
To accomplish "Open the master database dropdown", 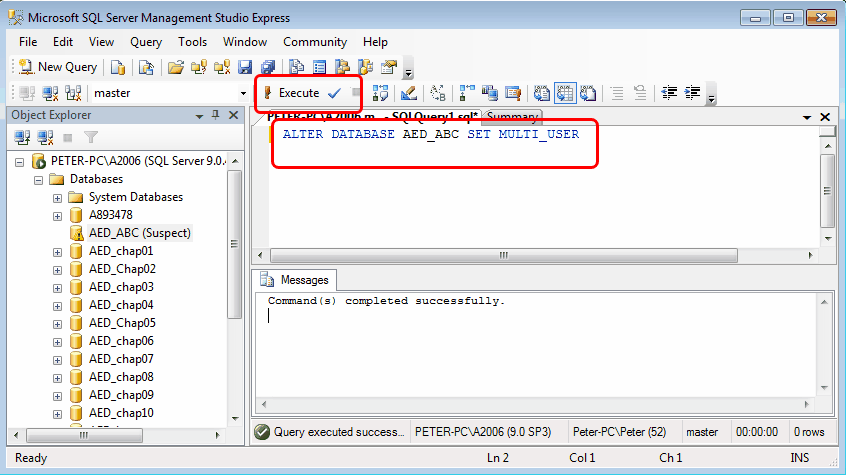I will click(243, 93).
